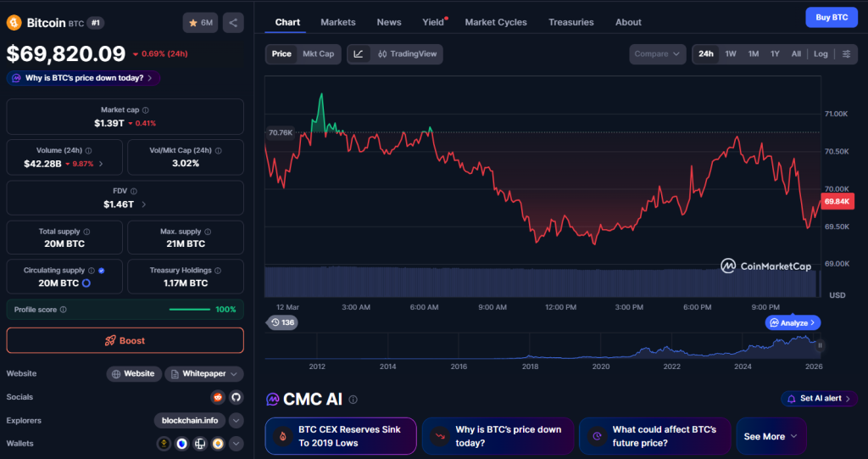Screen dimensions: 868x459
Task: Open Bitcoin's GitHub repository icon
Action: tap(236, 397)
